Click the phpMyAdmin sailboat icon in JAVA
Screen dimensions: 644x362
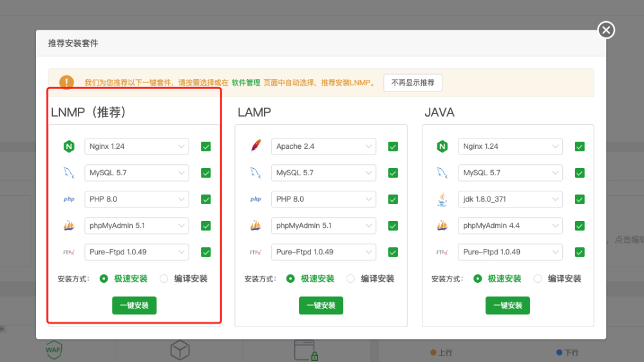point(442,225)
